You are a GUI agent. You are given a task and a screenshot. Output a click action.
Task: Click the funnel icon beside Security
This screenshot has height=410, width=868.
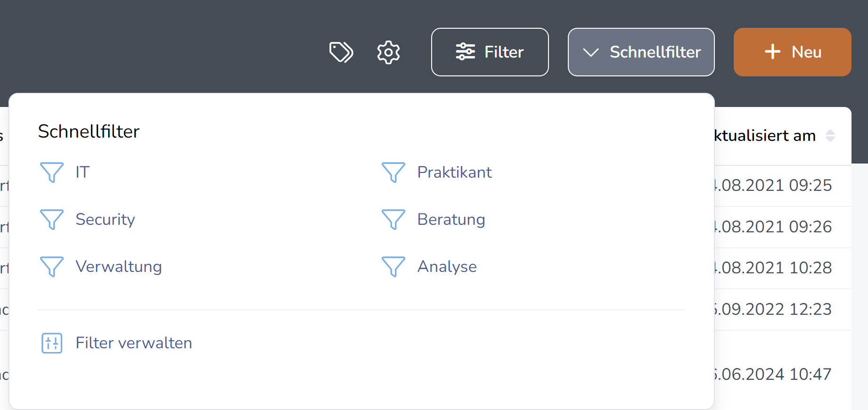[52, 220]
